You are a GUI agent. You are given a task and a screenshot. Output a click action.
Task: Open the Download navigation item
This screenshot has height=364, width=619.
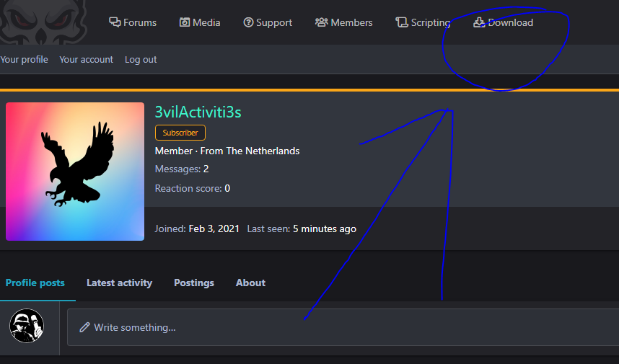click(504, 22)
